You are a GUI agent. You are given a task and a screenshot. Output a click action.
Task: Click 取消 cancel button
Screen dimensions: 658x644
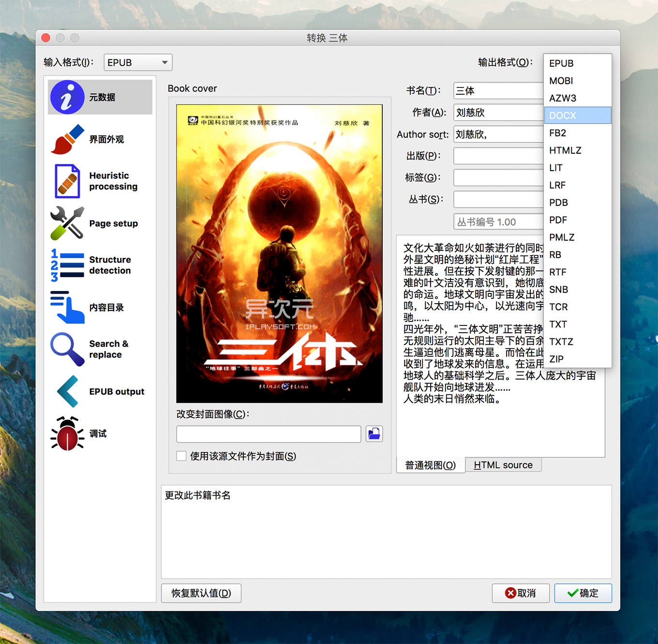coord(521,593)
